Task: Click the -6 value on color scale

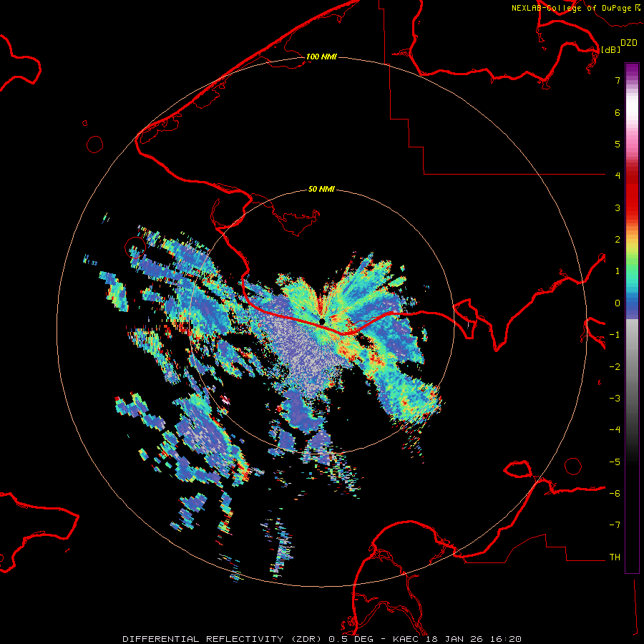Action: (x=615, y=494)
